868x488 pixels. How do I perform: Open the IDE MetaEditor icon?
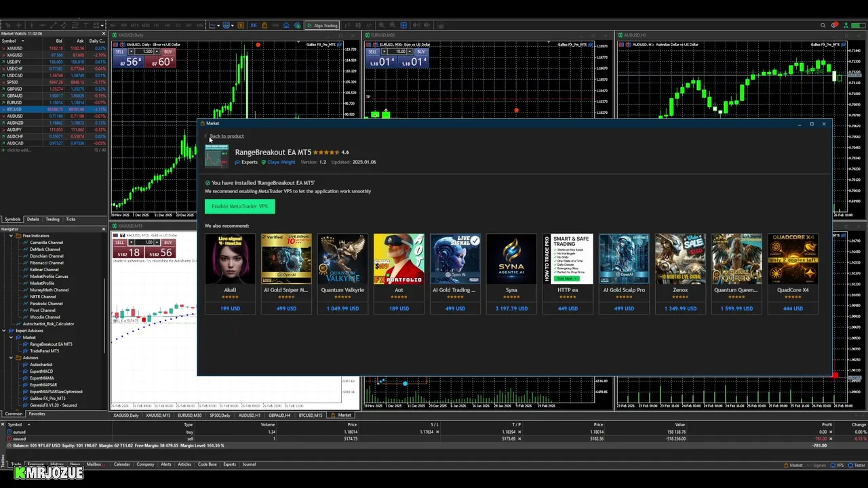coord(254,26)
